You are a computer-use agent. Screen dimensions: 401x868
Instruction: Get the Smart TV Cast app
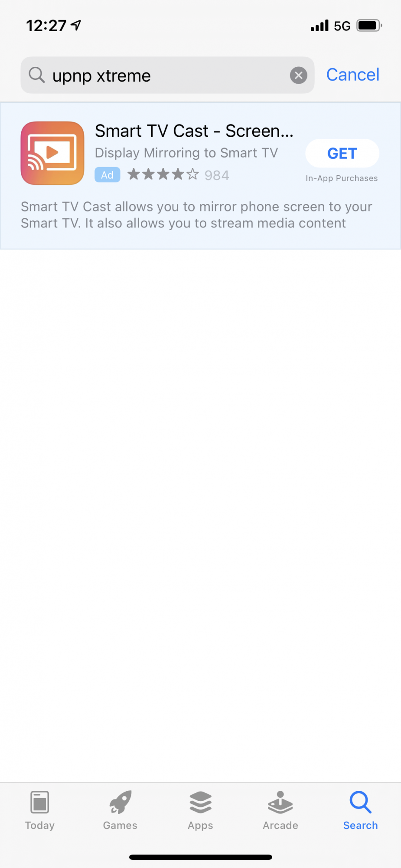342,153
